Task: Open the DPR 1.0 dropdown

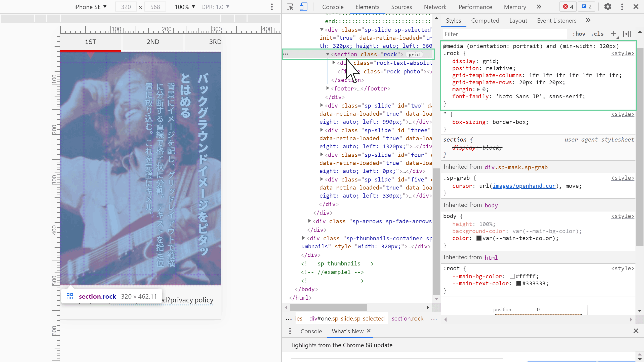Action: (215, 7)
